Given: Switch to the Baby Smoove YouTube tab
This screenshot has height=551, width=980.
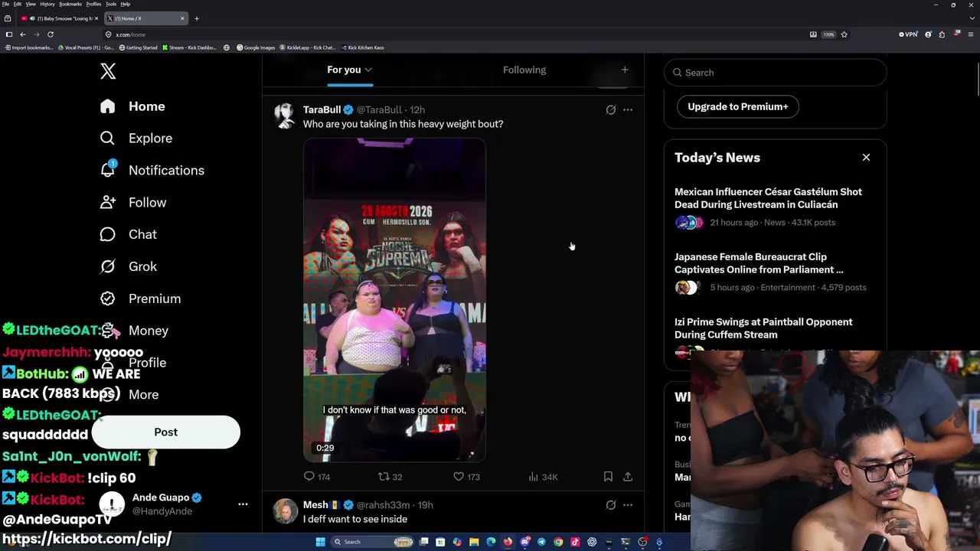Looking at the screenshot, I should 61,18.
